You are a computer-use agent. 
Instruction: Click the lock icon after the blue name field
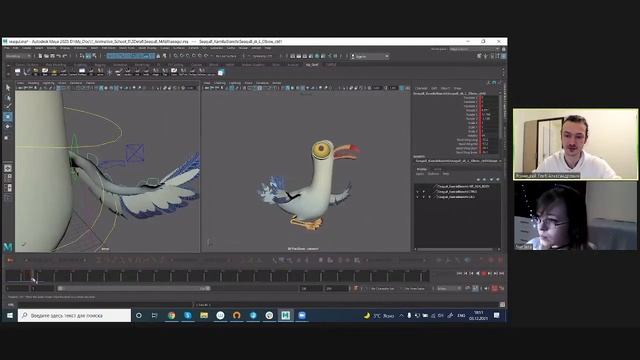coord(158,56)
